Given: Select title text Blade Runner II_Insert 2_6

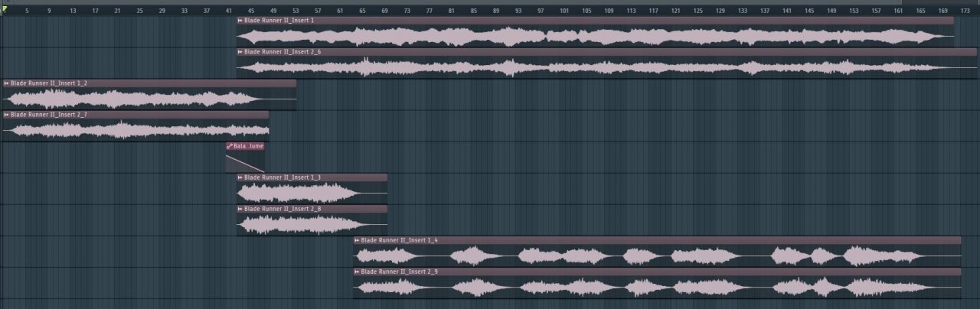Looking at the screenshot, I should point(283,51).
